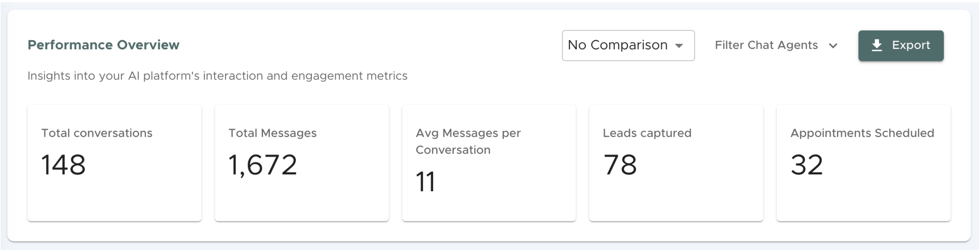Open the No Comparison dropdown
The image size is (980, 250).
tap(618, 45)
